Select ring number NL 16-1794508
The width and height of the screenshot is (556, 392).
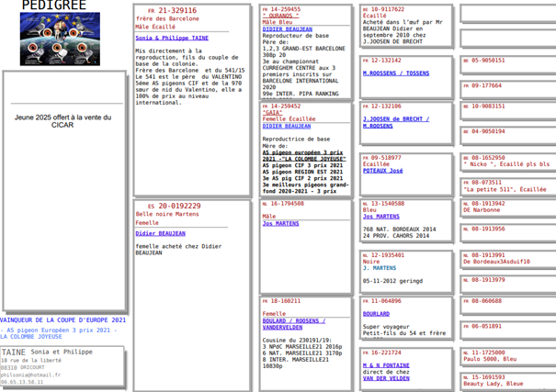pos(283,204)
